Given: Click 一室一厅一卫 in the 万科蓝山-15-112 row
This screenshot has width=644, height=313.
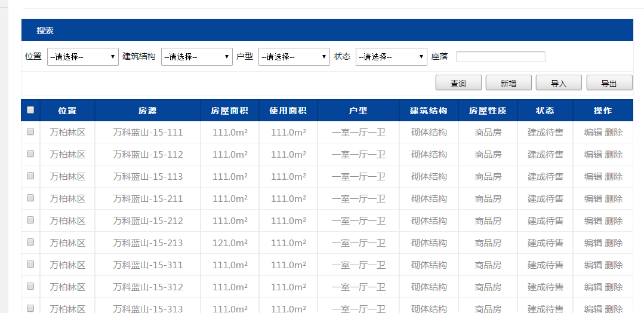Looking at the screenshot, I should click(x=359, y=155).
